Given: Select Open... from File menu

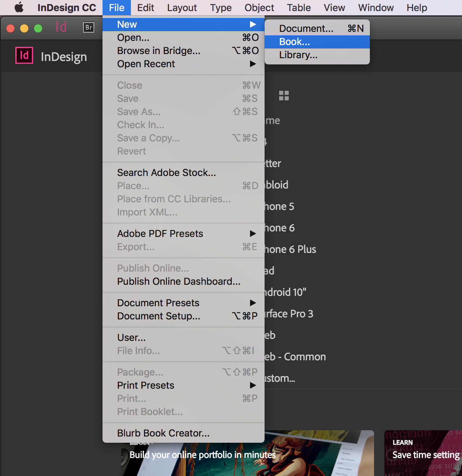Looking at the screenshot, I should (184, 37).
